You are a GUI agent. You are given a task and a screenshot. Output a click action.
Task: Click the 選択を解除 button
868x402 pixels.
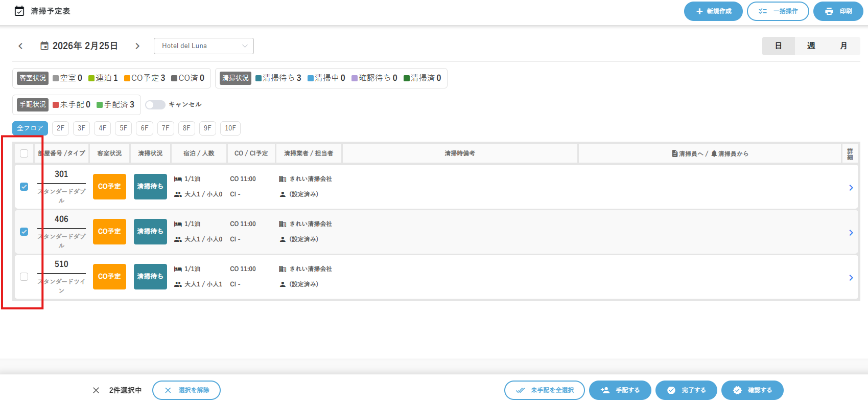186,390
